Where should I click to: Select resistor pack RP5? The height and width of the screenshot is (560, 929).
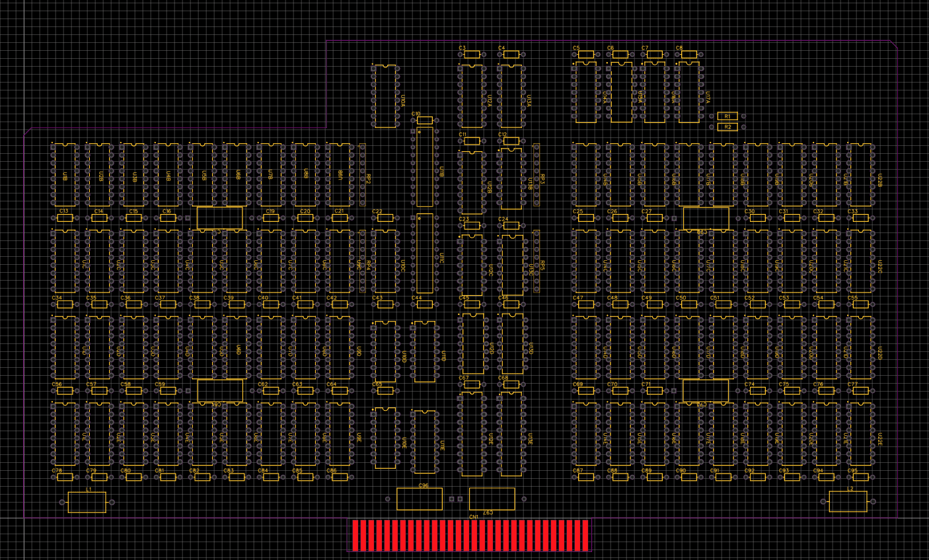(x=537, y=261)
